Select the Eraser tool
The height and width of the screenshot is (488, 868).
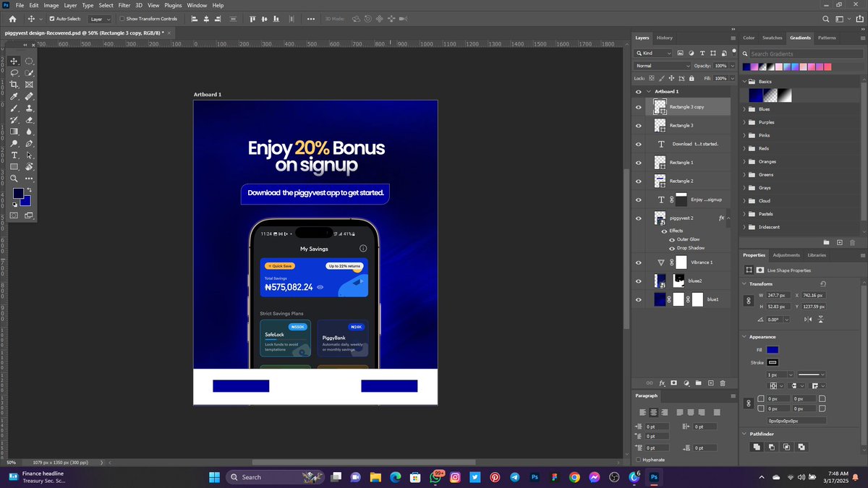(x=29, y=120)
